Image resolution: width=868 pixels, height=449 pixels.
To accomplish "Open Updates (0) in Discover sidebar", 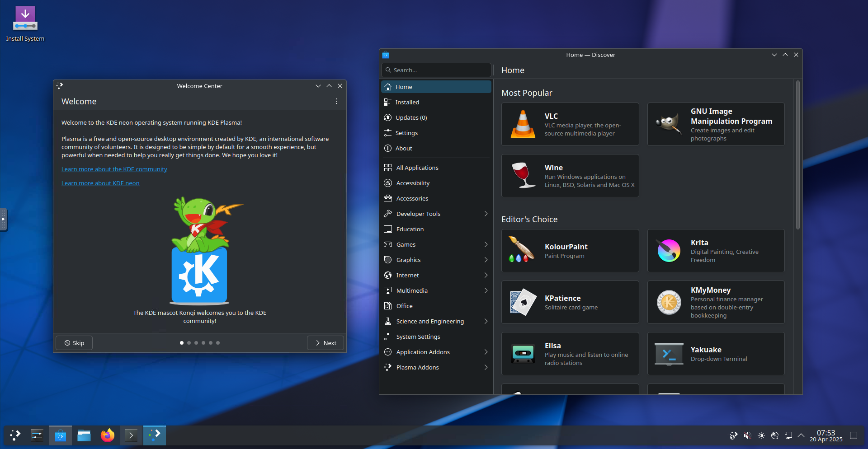I will coord(436,117).
